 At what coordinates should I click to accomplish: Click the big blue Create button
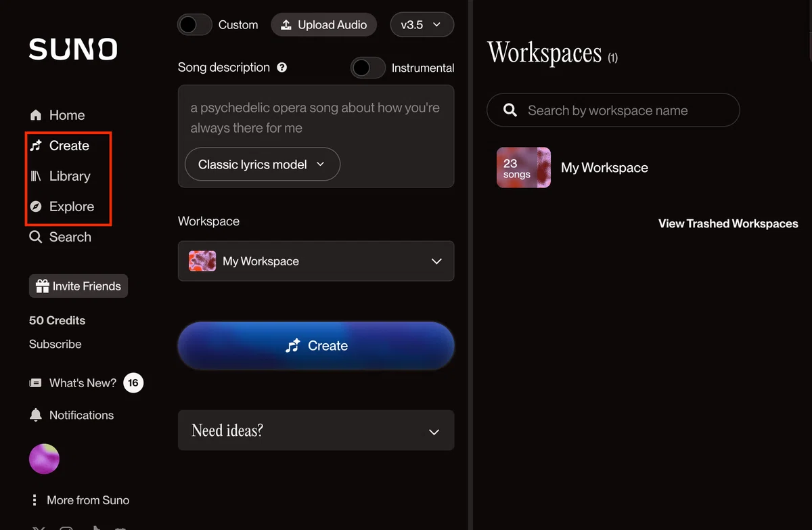click(x=316, y=346)
